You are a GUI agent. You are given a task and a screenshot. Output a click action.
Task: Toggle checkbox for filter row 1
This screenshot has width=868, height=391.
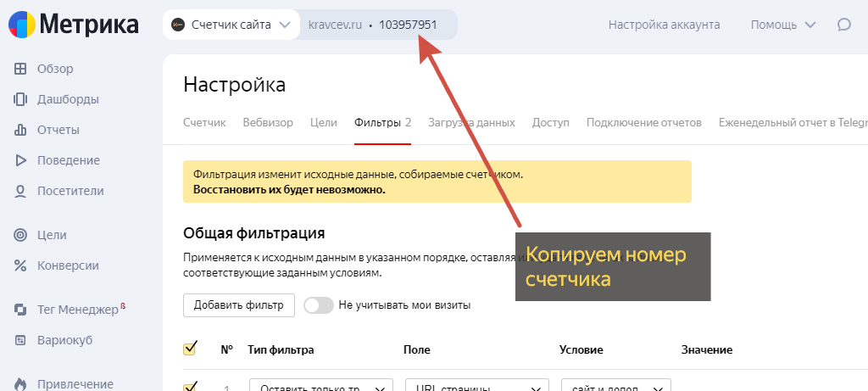[191, 387]
